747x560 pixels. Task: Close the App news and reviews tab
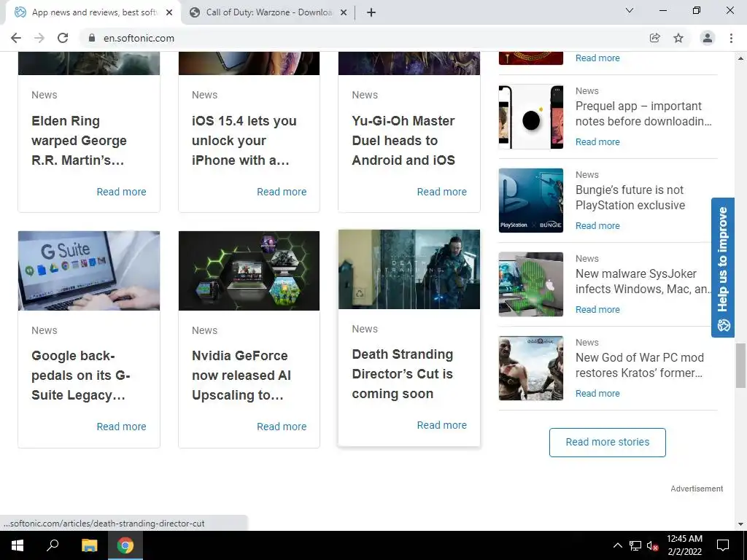(x=169, y=12)
